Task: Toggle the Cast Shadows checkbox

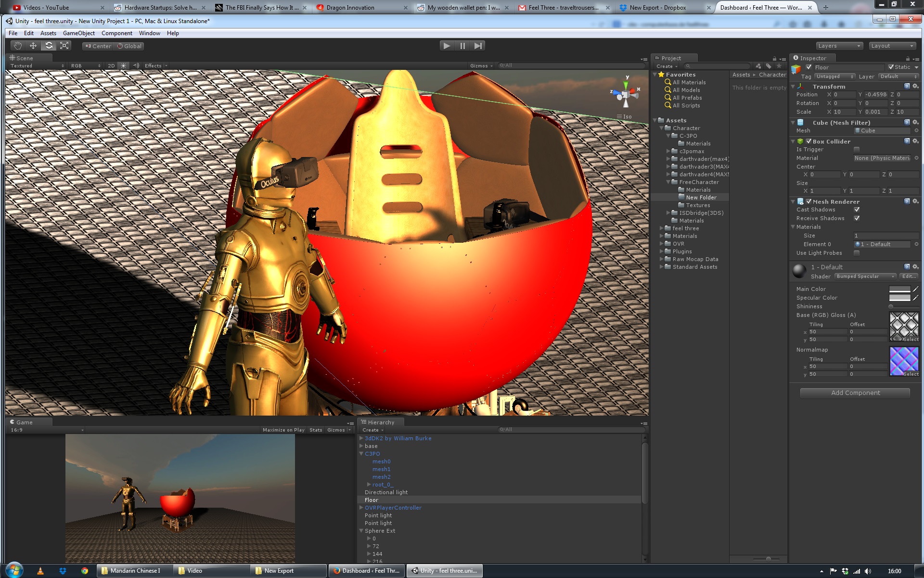Action: click(857, 210)
